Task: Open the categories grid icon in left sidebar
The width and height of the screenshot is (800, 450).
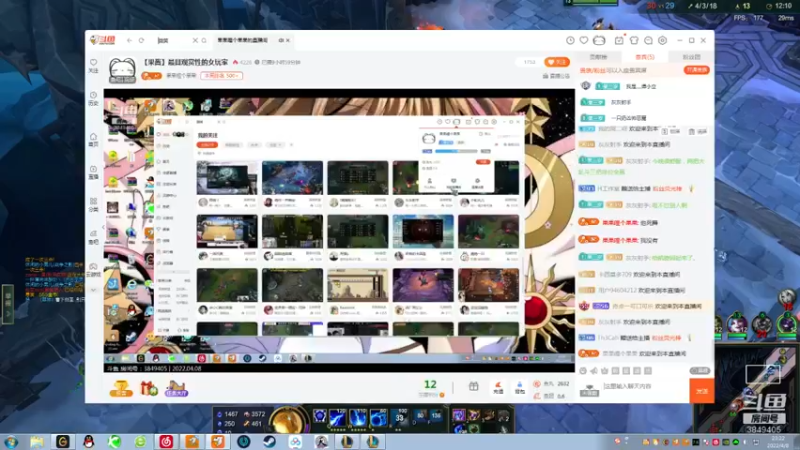Action: tap(93, 205)
